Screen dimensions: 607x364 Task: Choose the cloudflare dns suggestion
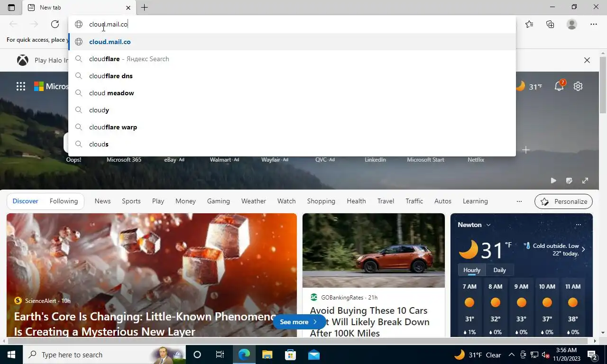pos(292,76)
